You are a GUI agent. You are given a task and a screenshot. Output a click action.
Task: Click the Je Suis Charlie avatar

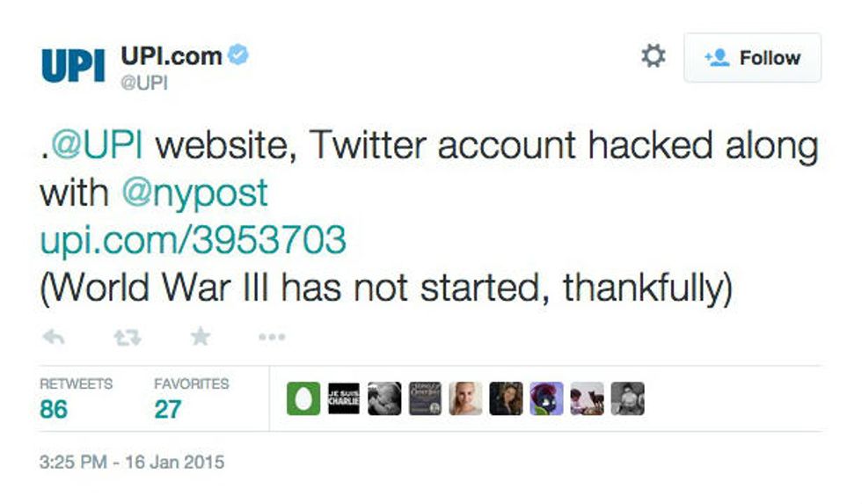pyautogui.click(x=344, y=398)
